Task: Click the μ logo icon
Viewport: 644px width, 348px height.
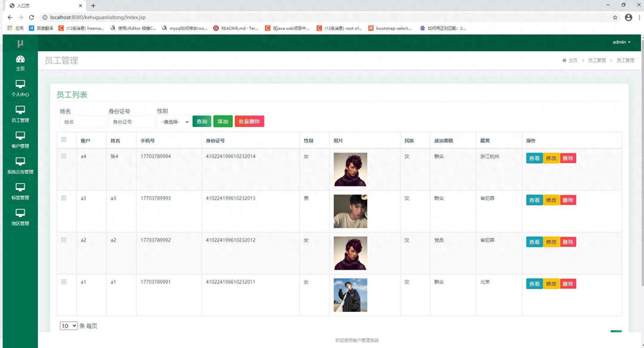Action: (20, 43)
